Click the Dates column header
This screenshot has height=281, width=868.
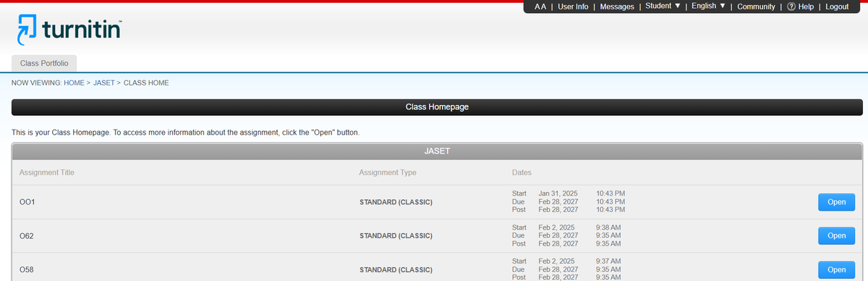[522, 172]
